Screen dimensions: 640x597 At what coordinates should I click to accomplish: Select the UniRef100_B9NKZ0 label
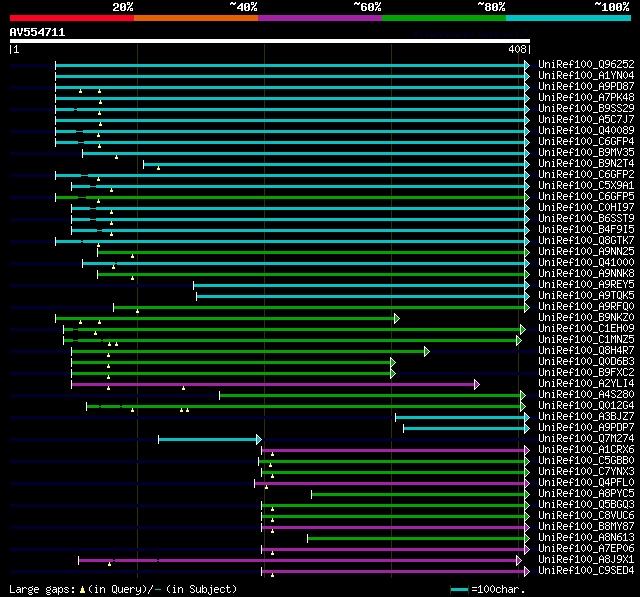point(586,318)
